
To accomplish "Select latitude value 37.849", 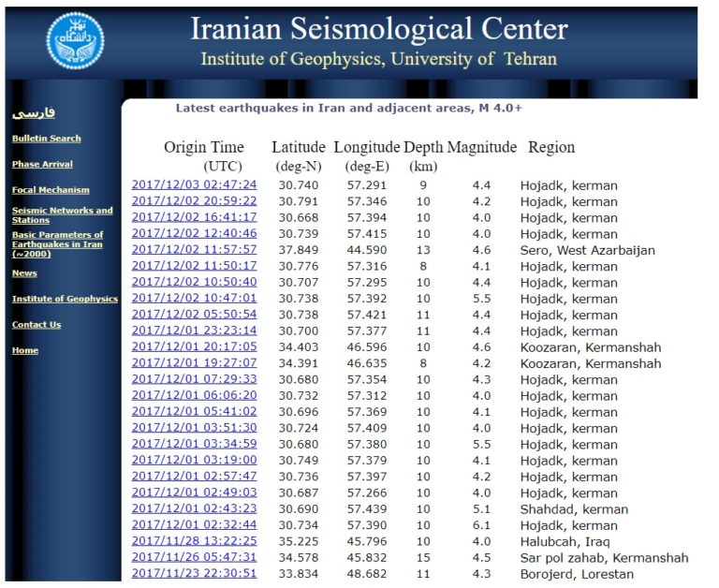I will [299, 250].
